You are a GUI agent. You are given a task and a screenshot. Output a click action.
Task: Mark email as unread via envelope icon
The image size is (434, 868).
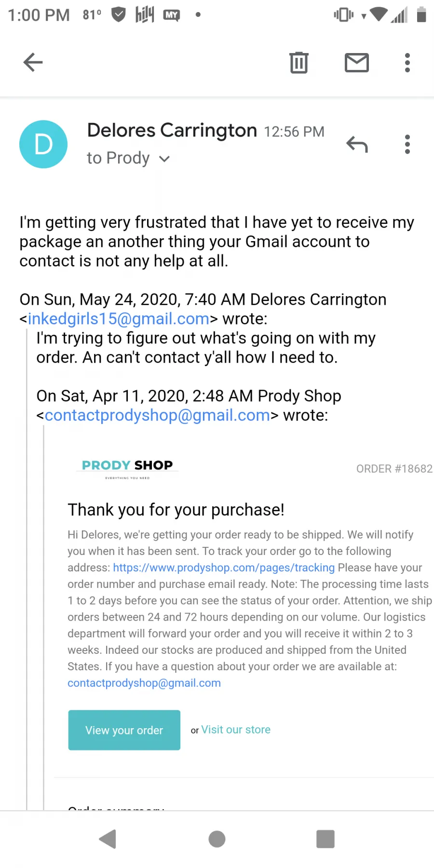click(x=357, y=63)
